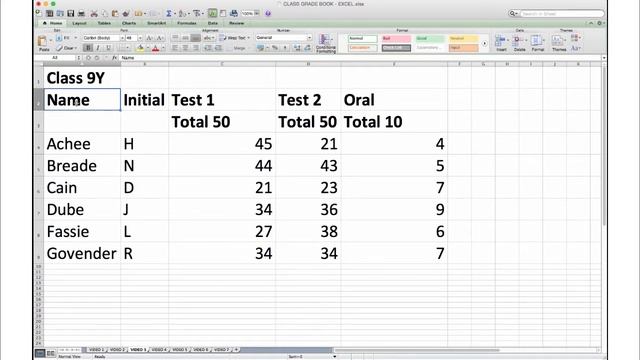The height and width of the screenshot is (360, 640).
Task: Open the Review ribbon tab
Action: tap(236, 23)
